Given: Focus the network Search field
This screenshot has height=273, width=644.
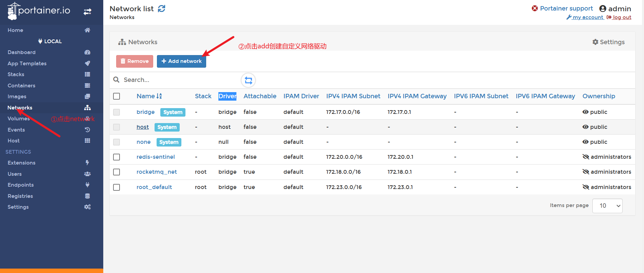Looking at the screenshot, I should (177, 80).
